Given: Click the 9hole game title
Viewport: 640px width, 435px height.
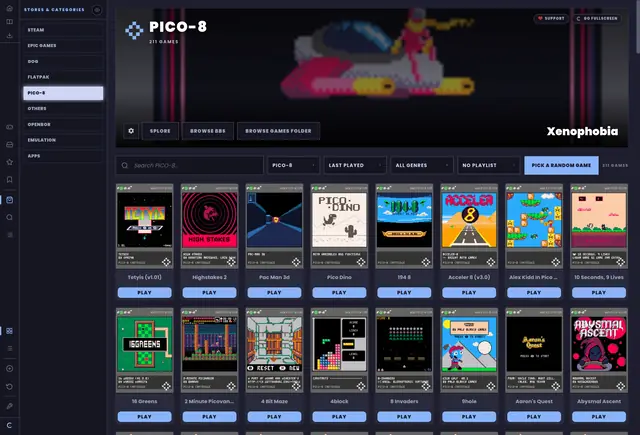Looking at the screenshot, I should click(x=469, y=401).
